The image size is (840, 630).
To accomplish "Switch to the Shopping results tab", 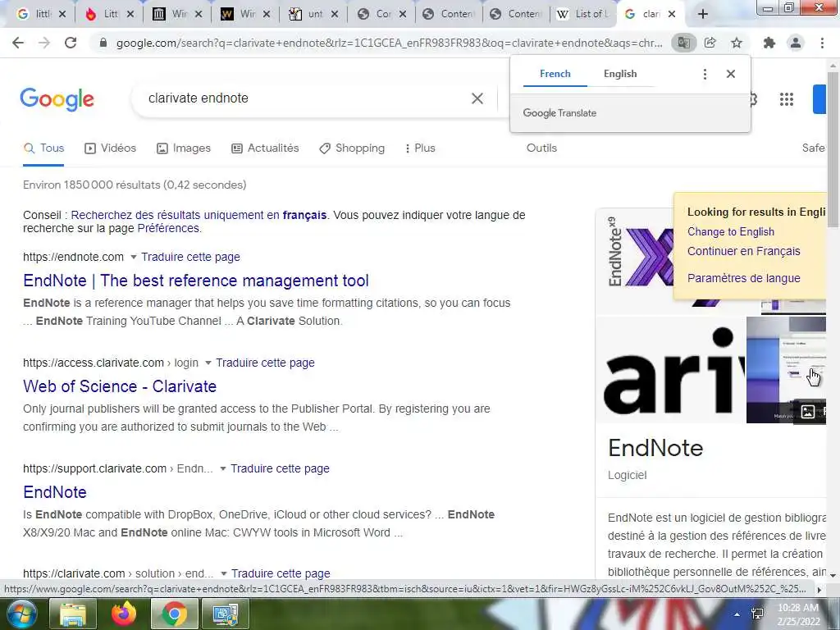I will (352, 148).
